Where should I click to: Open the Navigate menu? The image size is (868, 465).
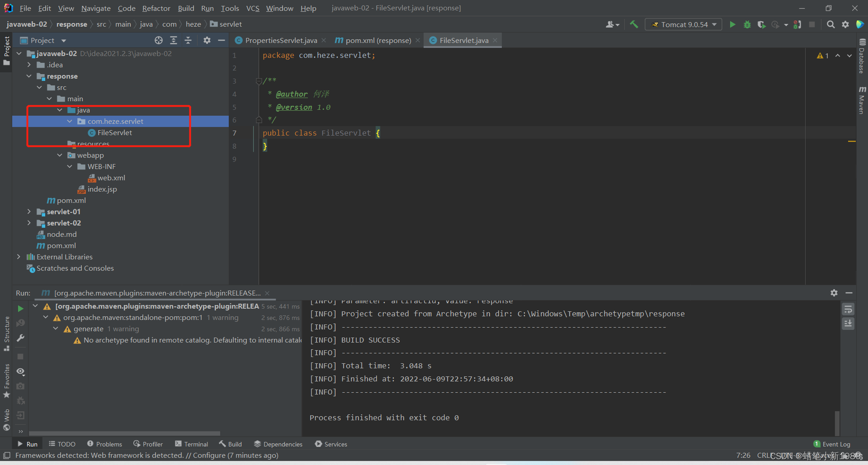tap(96, 8)
